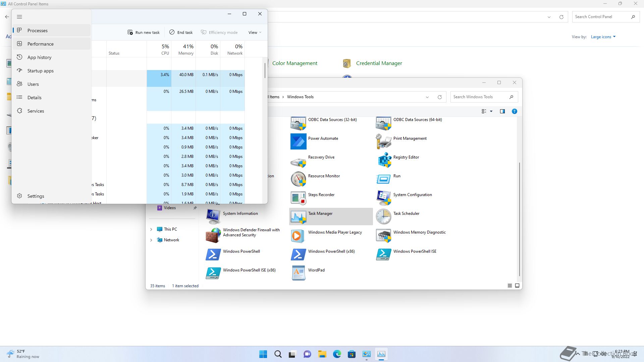
Task: Select the 40.0 MB memory cell
Action: [183, 78]
